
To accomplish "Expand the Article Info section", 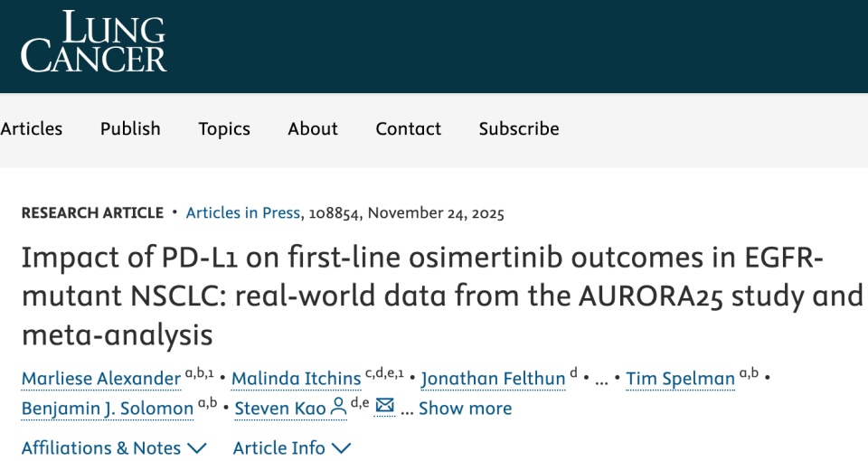I will (x=291, y=447).
